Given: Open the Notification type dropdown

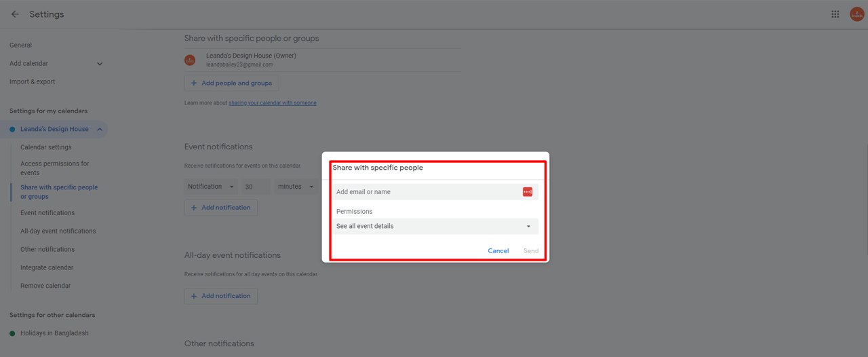Looking at the screenshot, I should click(211, 187).
